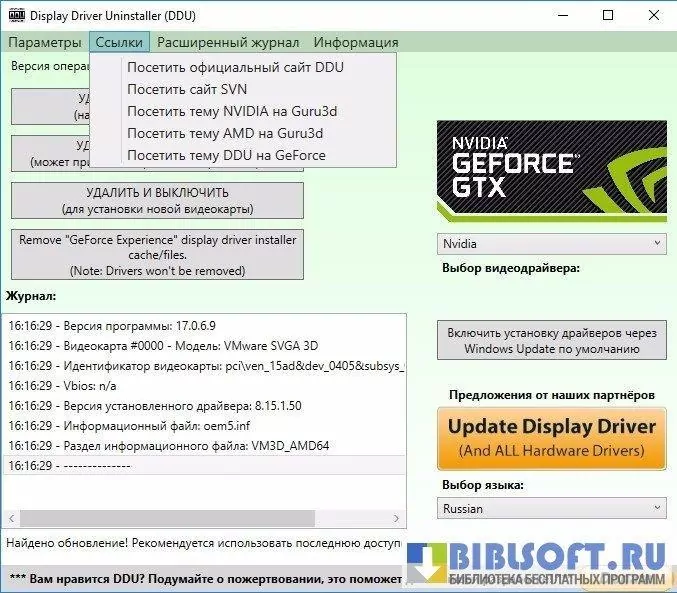Open the Расширенный журнал menu
Screen dimensions: 677x593
pyautogui.click(x=228, y=42)
